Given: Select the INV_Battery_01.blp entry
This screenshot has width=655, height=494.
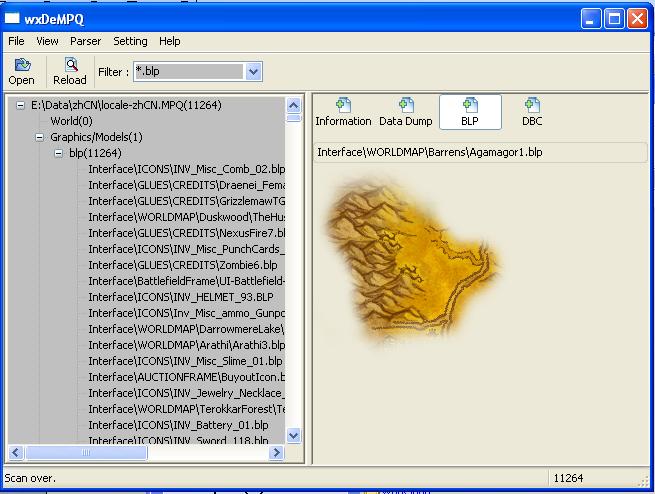Looking at the screenshot, I should (x=178, y=425).
